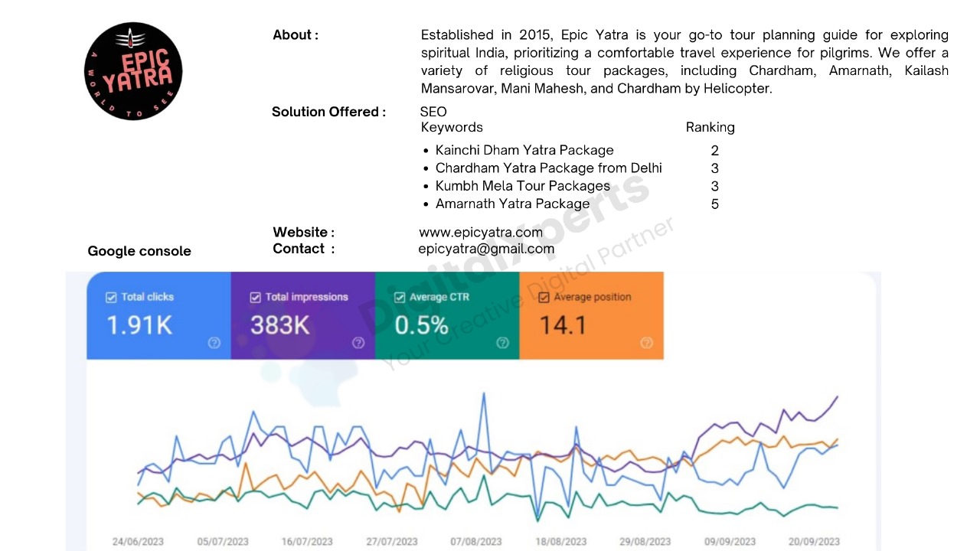Toggle the Total impressions checkbox
Viewport: 980px width, 551px height.
(255, 297)
